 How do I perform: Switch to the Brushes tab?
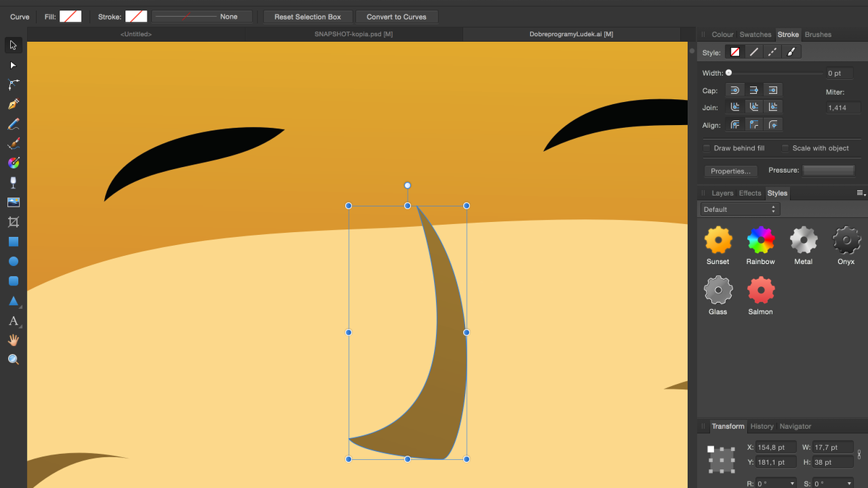[x=818, y=35]
